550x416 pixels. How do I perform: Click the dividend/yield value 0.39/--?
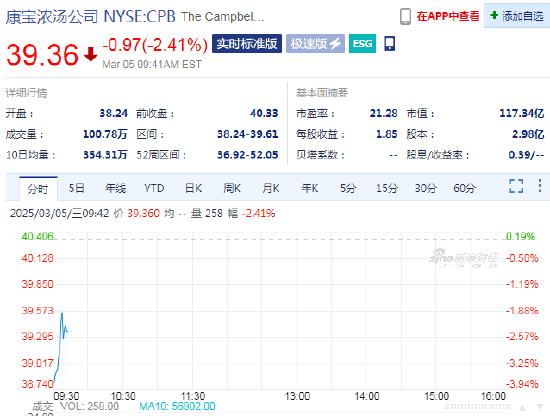pyautogui.click(x=526, y=155)
